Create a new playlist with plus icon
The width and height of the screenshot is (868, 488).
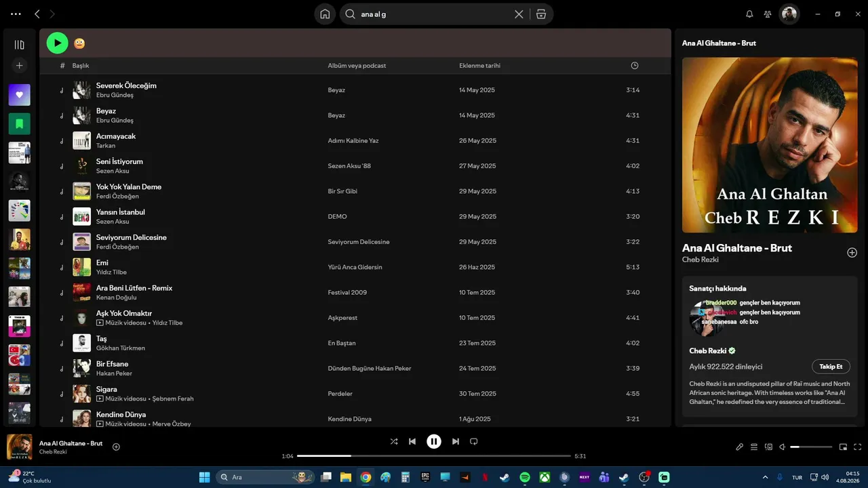click(x=19, y=66)
